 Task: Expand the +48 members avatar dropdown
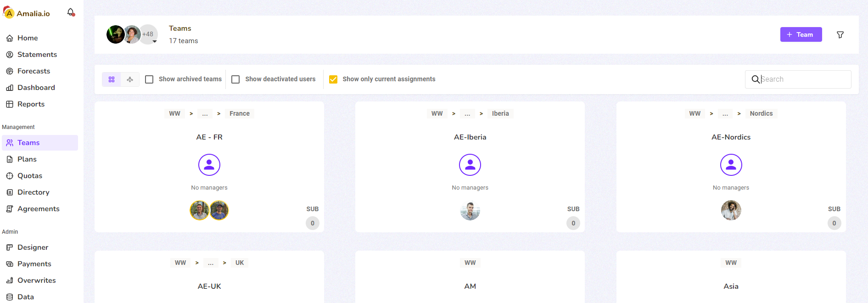pos(149,34)
